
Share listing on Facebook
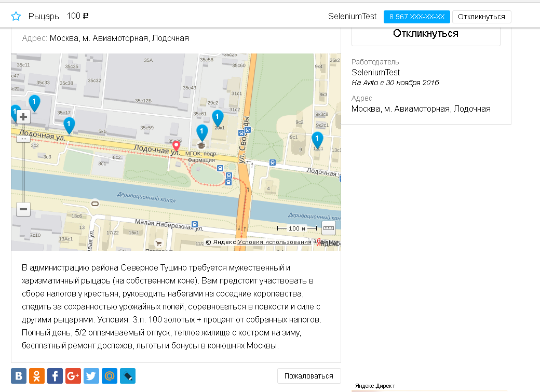55,376
